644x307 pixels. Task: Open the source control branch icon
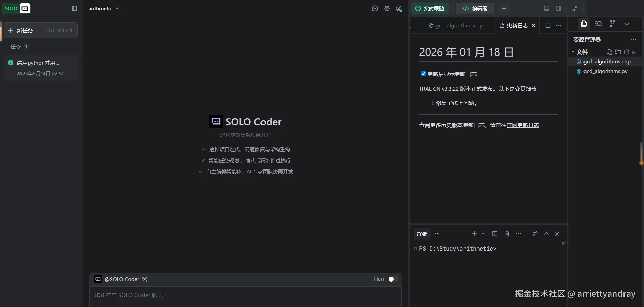[x=612, y=24]
